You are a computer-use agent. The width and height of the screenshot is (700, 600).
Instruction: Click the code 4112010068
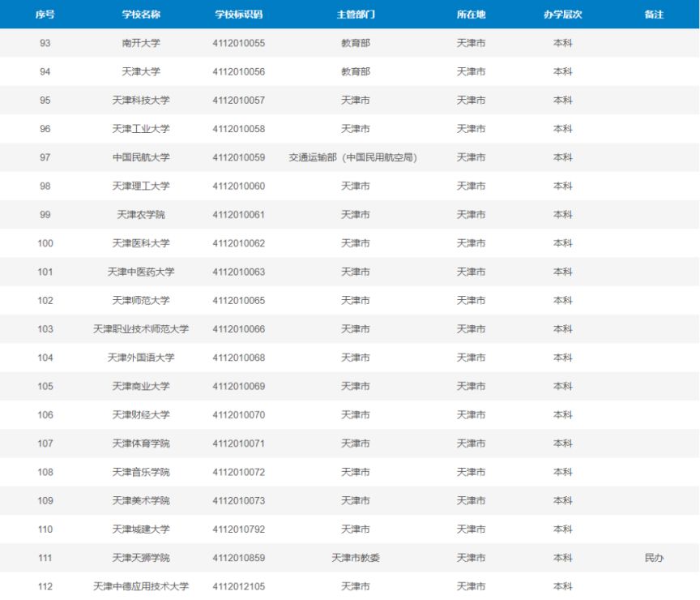(x=239, y=358)
